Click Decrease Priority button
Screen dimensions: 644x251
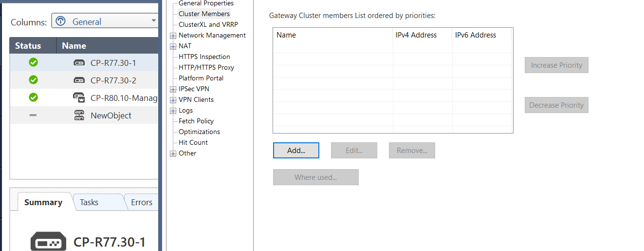[556, 105]
